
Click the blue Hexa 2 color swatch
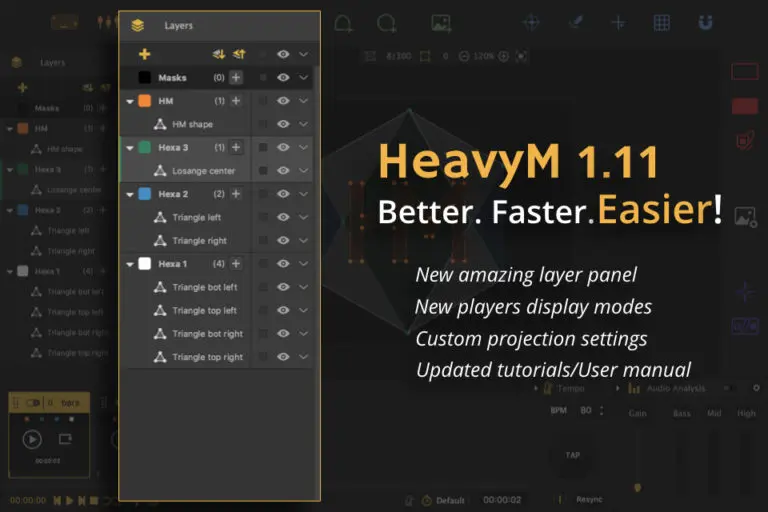point(144,194)
